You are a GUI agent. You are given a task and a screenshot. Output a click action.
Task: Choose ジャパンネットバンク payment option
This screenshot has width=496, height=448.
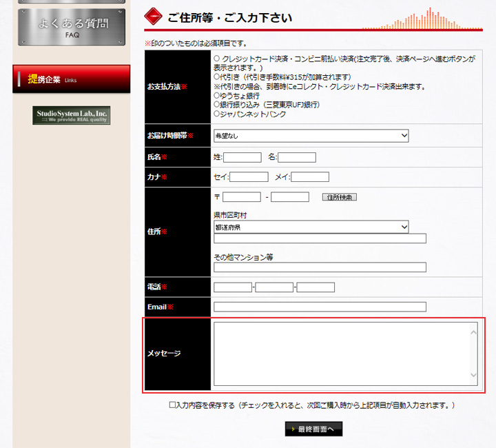217,114
